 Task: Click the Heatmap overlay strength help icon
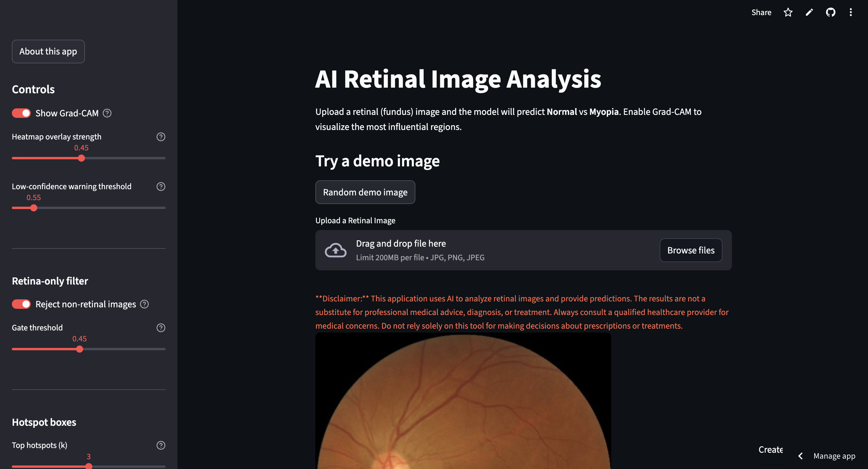161,137
